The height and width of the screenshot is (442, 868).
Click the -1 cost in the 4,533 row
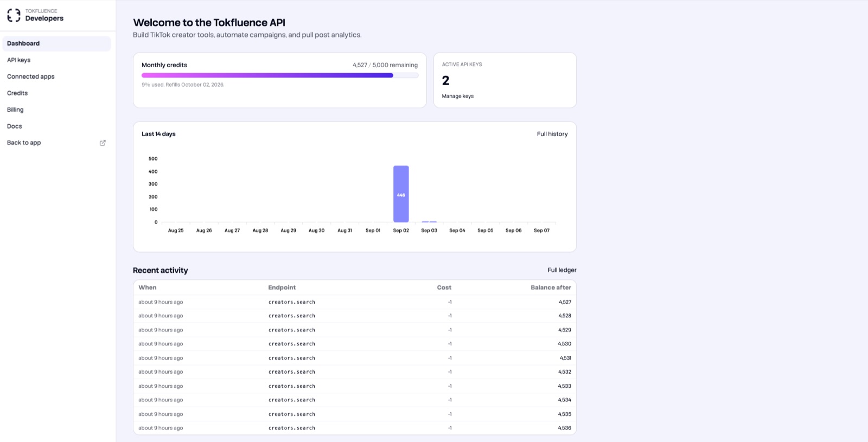click(x=450, y=386)
